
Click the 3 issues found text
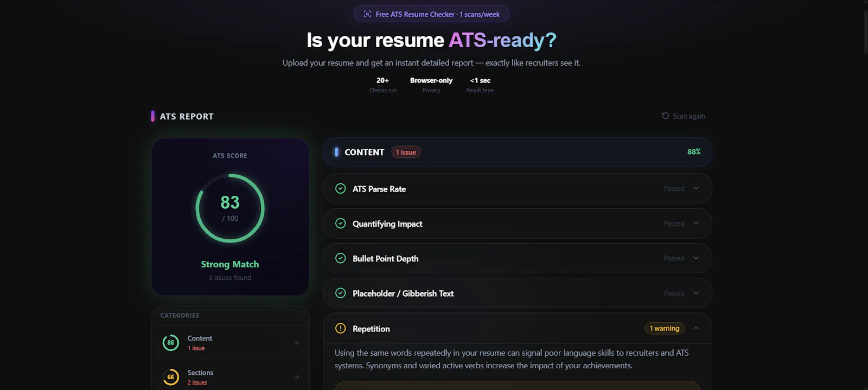point(230,278)
